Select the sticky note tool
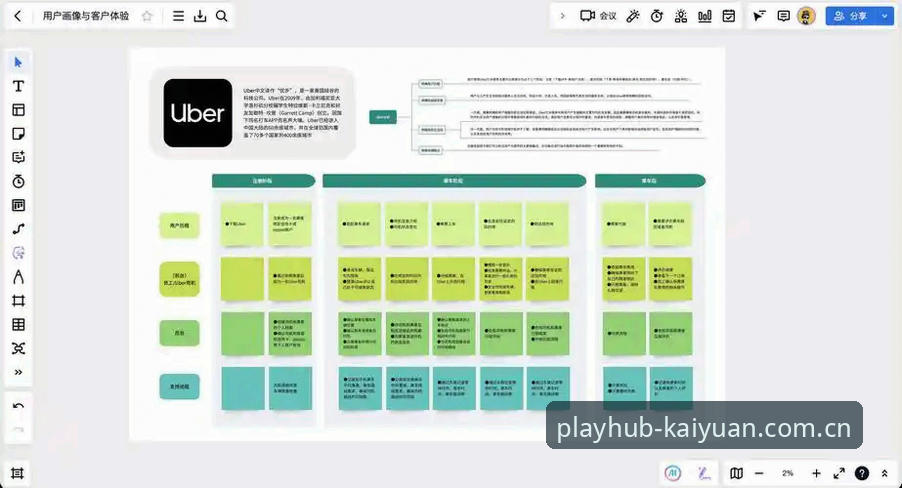Viewport: 902px width, 488px height. click(x=18, y=134)
